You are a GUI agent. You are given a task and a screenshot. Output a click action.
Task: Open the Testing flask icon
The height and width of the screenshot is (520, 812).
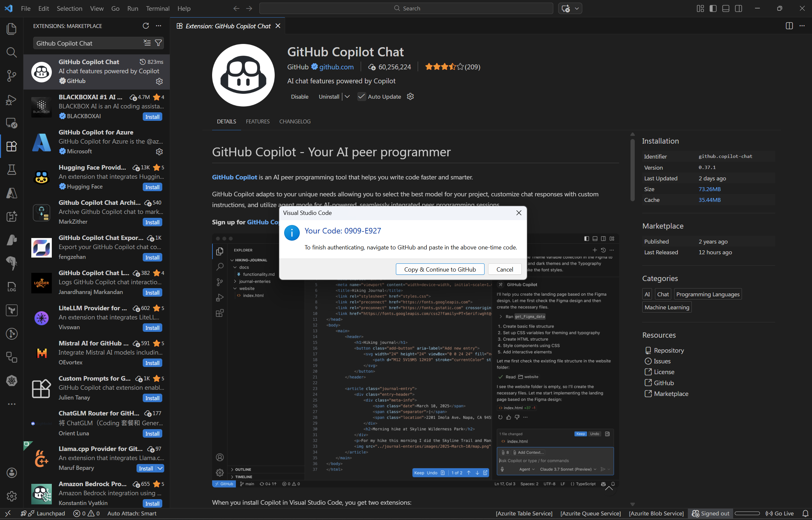click(x=11, y=170)
